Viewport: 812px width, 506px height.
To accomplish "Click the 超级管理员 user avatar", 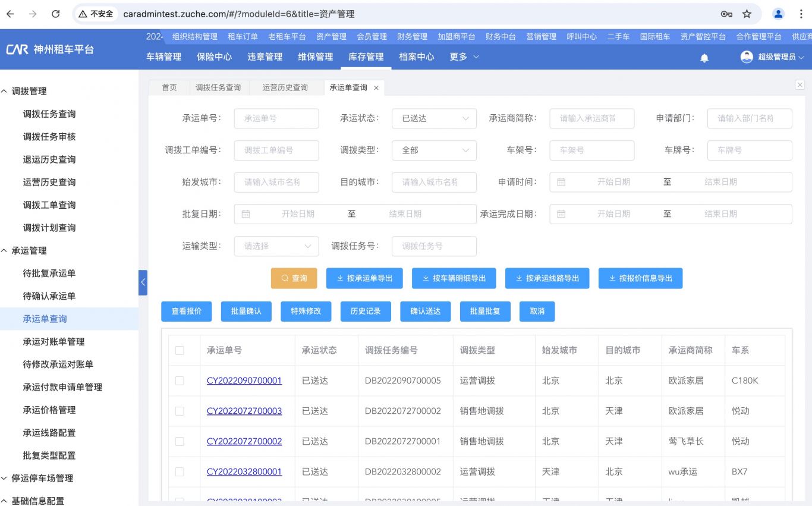I will pos(747,57).
